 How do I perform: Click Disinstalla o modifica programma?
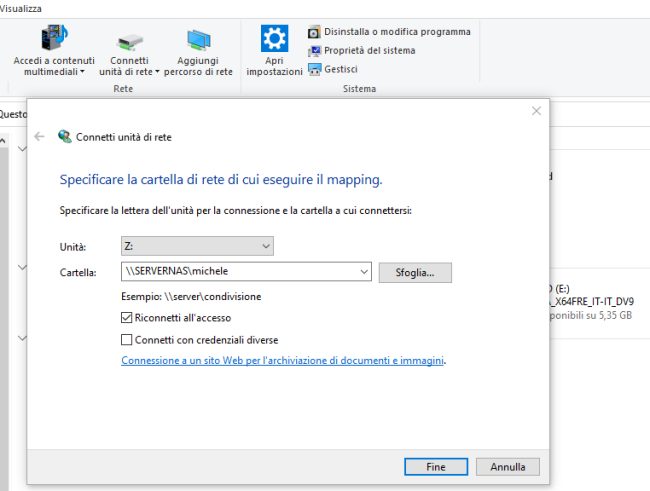pos(389,32)
